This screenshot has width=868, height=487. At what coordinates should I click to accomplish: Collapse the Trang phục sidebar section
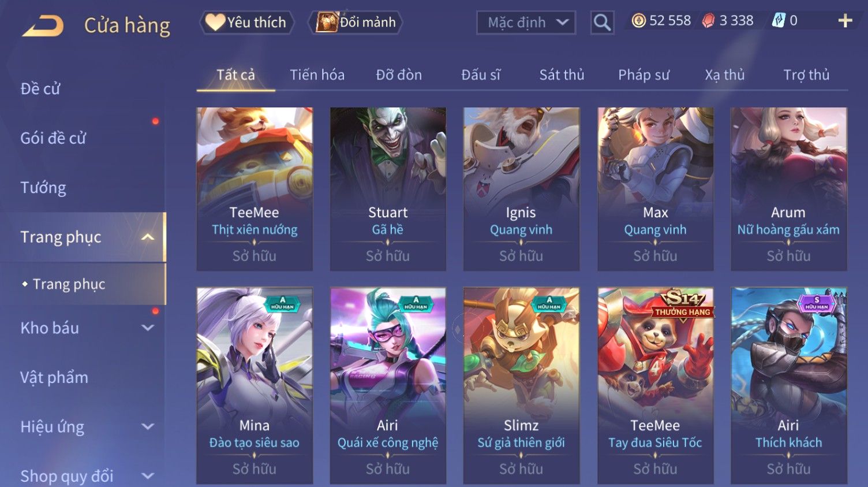(x=148, y=237)
